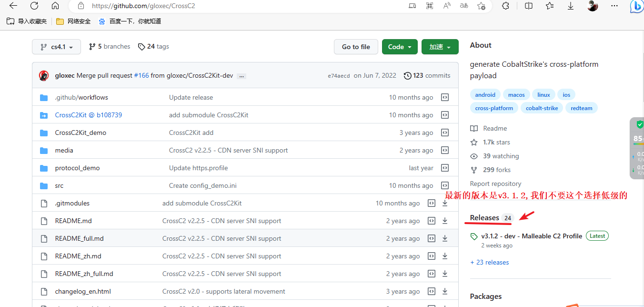Open Readme link in About section

[489, 128]
